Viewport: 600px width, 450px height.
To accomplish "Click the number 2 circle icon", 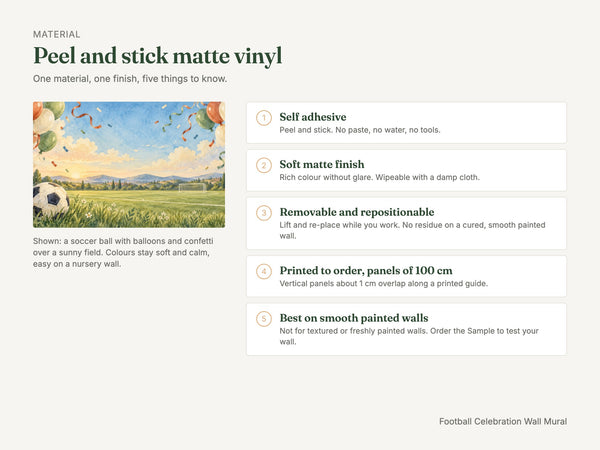I will 264,165.
